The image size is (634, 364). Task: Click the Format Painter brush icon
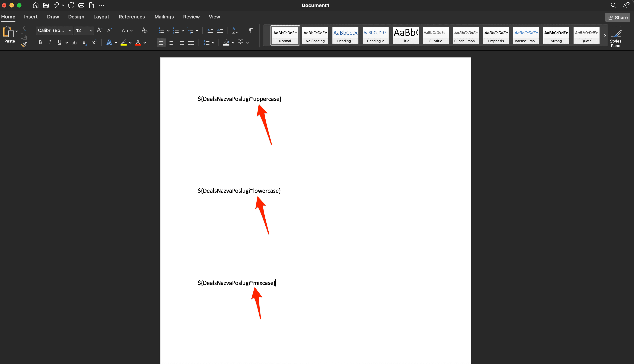pyautogui.click(x=24, y=45)
